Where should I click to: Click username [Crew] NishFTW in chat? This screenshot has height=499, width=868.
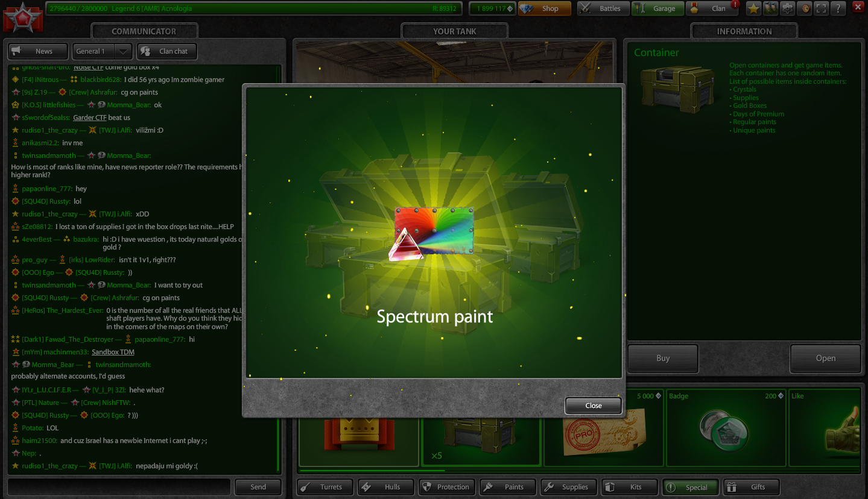pos(105,403)
